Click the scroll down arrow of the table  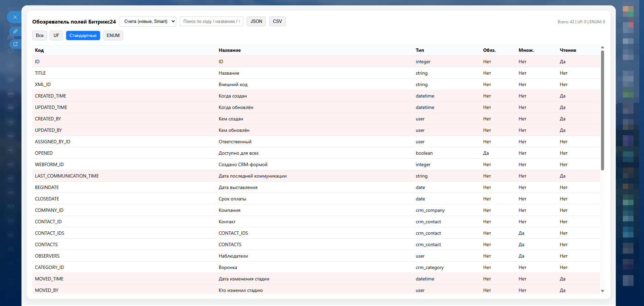[x=602, y=291]
